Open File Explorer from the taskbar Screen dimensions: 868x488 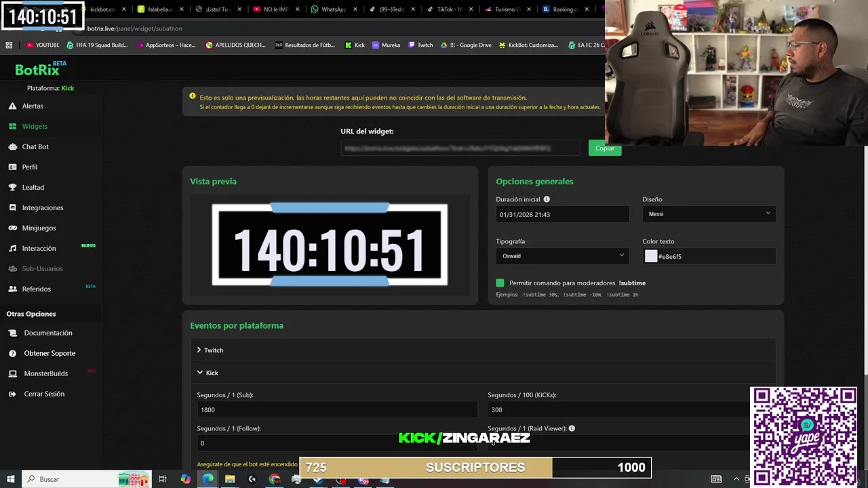click(230, 479)
